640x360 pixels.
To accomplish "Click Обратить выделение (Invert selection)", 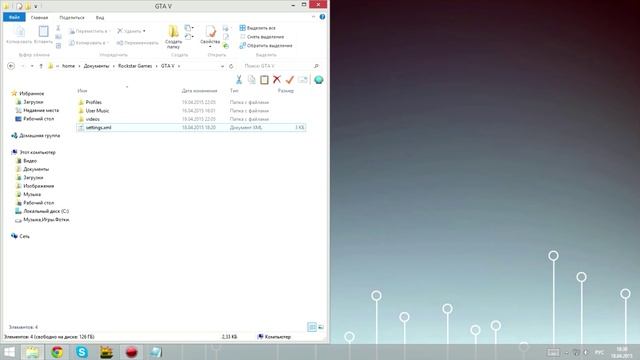I will pos(266,46).
